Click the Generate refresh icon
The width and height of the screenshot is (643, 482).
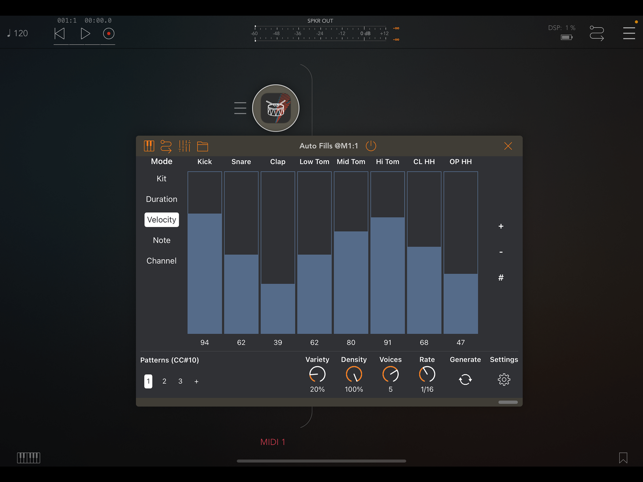point(465,380)
